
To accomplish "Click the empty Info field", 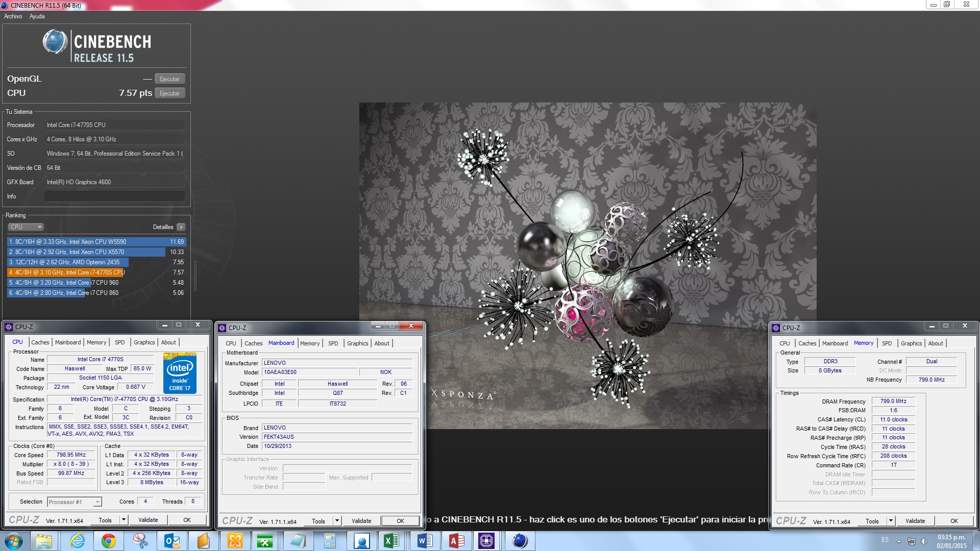I will tap(115, 196).
